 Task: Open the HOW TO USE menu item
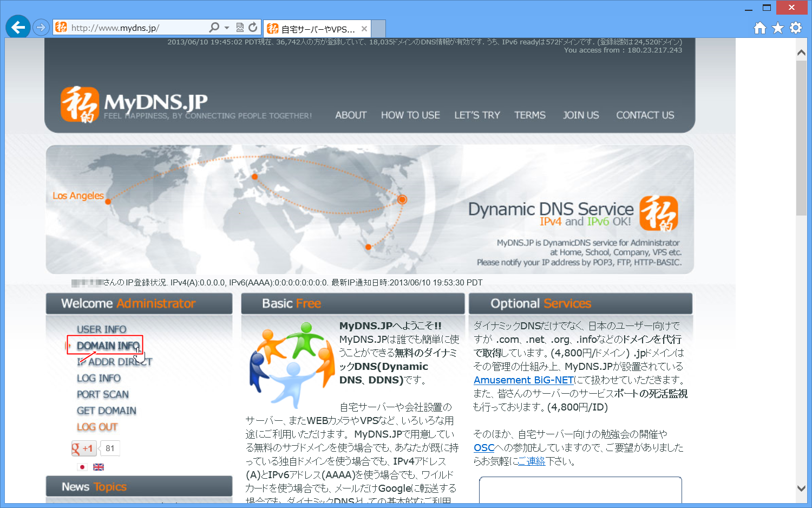pos(410,115)
